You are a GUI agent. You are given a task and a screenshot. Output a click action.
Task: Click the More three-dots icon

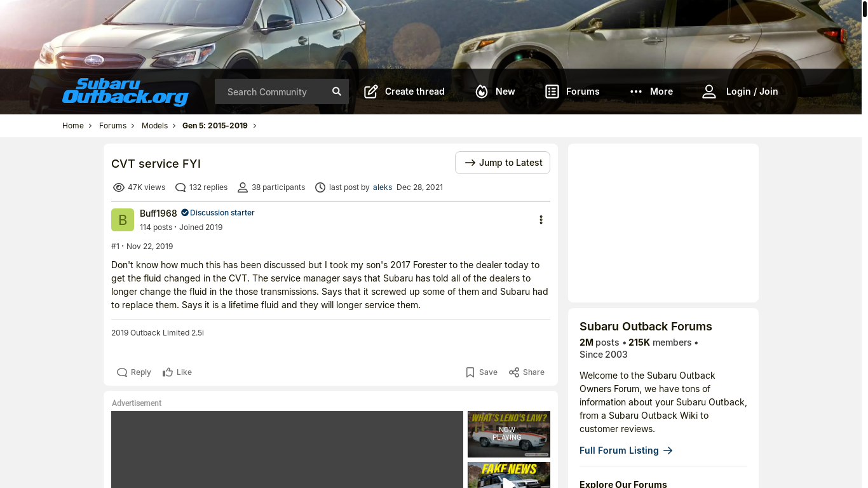coord(636,91)
